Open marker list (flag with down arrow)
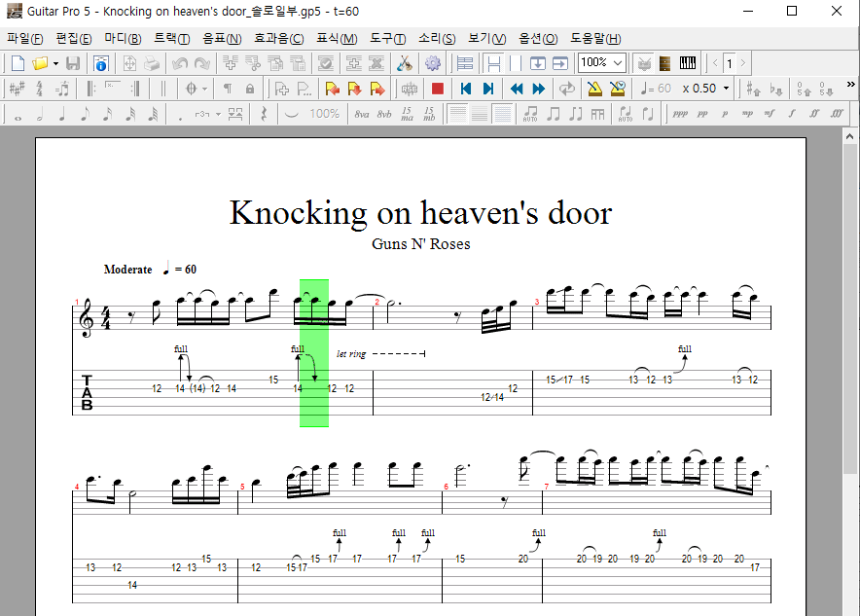Image resolution: width=860 pixels, height=616 pixels. [354, 89]
